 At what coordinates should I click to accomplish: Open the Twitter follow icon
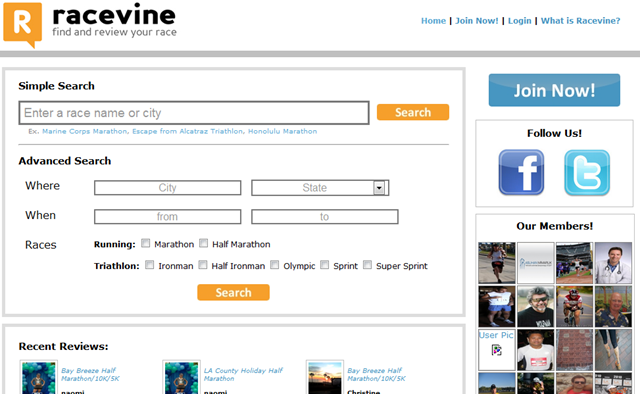pyautogui.click(x=587, y=172)
